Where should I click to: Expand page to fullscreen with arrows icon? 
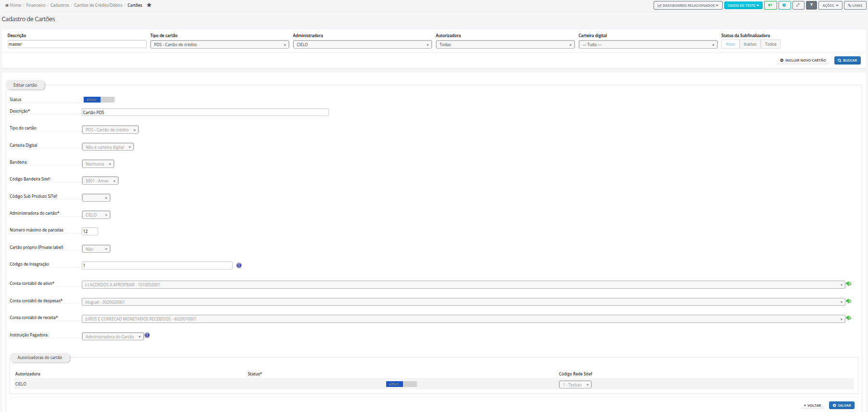coord(798,5)
